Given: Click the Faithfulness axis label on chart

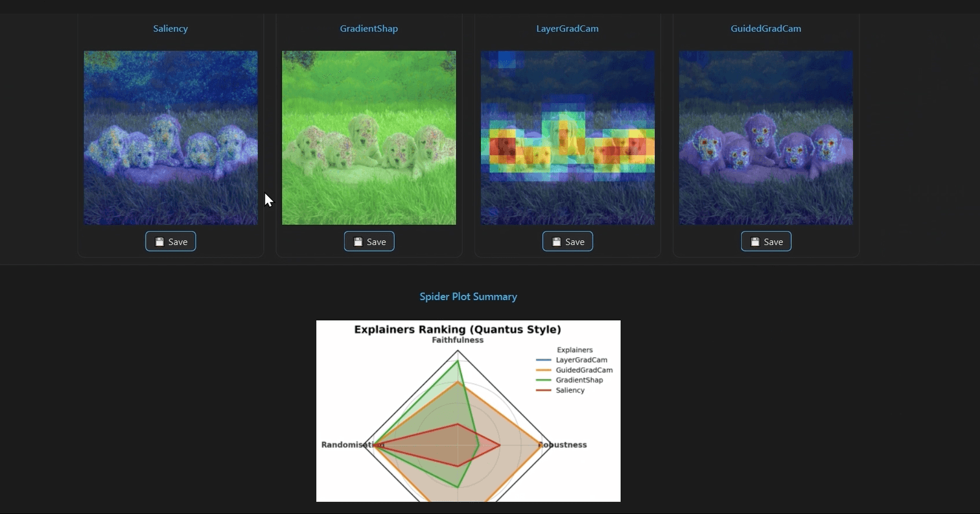Looking at the screenshot, I should [458, 340].
